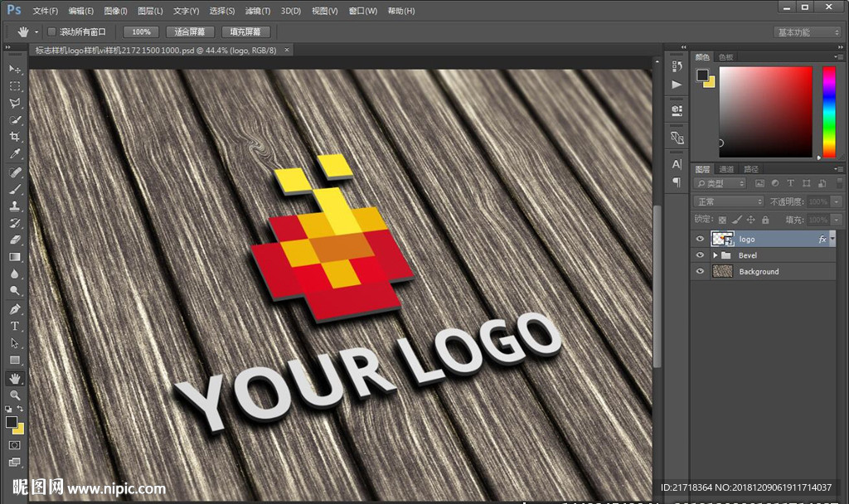Select the Path Selection tool
Image resolution: width=849 pixels, height=504 pixels.
(15, 342)
